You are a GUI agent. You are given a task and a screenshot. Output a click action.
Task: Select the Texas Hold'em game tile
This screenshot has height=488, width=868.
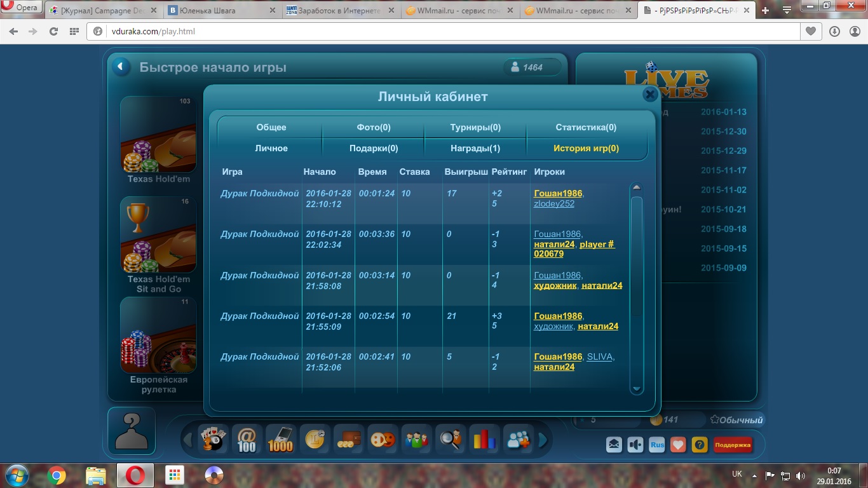click(158, 135)
